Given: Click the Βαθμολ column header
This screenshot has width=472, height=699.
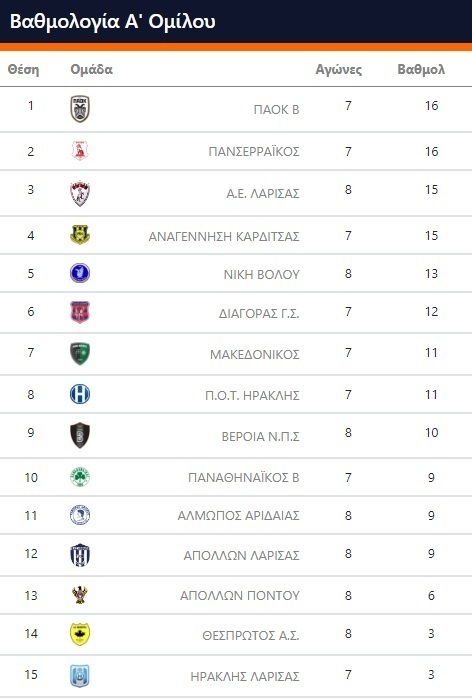Looking at the screenshot, I should (421, 70).
